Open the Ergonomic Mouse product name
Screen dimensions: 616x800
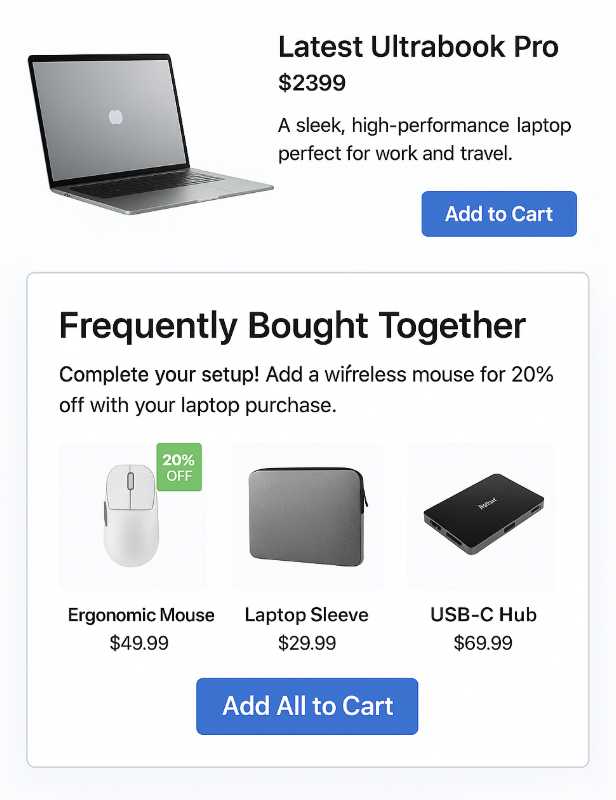[140, 615]
